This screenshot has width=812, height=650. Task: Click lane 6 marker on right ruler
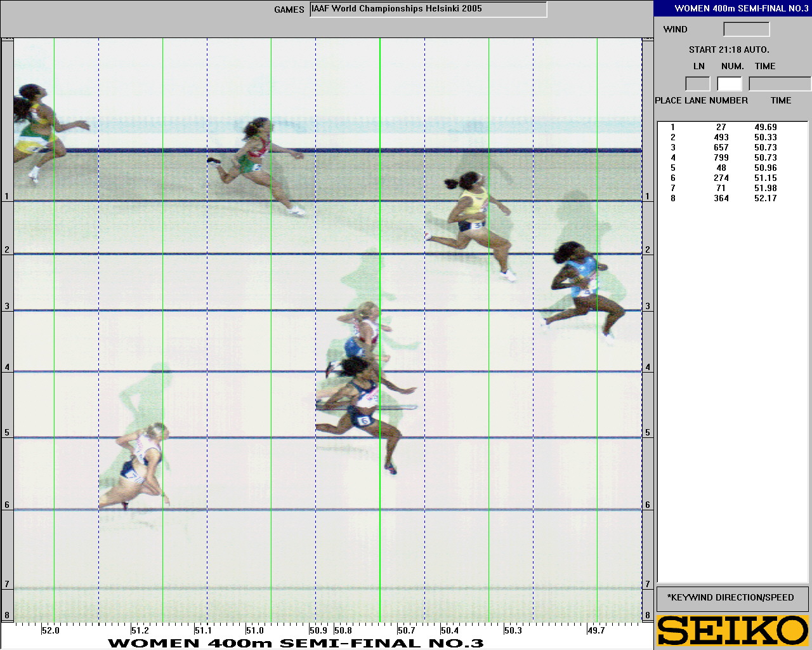[648, 505]
